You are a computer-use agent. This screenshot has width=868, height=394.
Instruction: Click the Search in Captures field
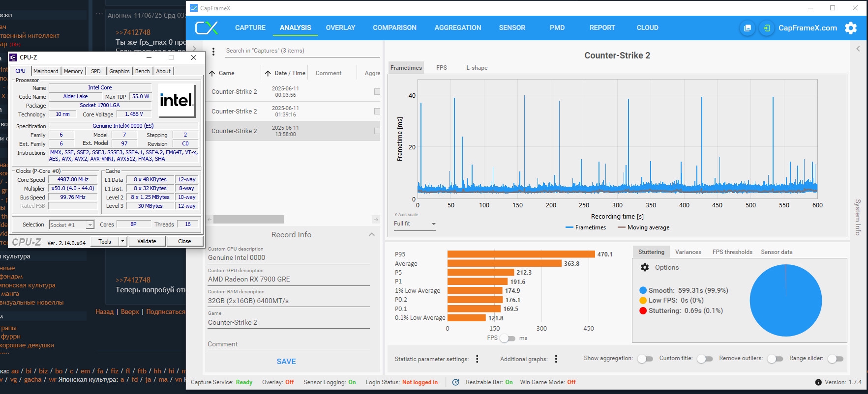302,51
